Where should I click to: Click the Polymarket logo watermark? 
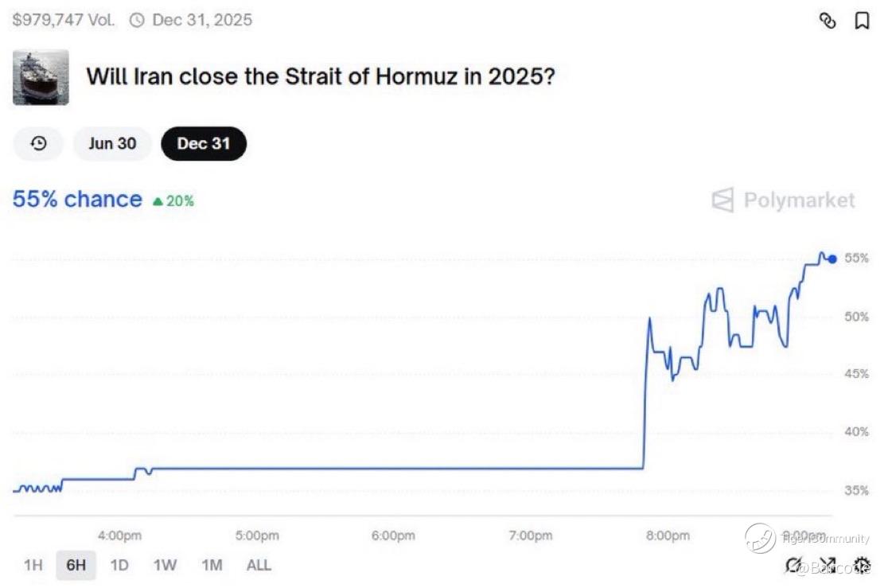coord(783,200)
